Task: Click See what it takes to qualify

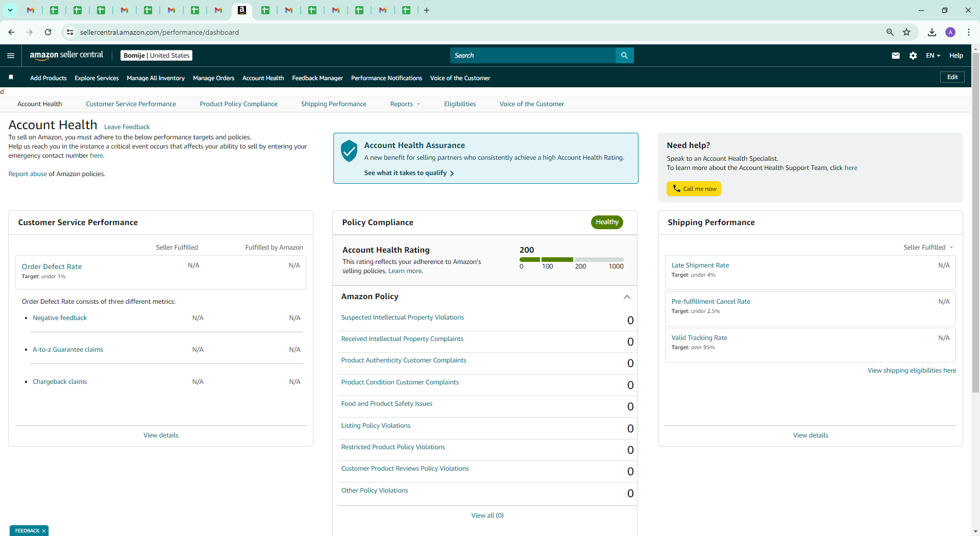Action: [x=409, y=173]
